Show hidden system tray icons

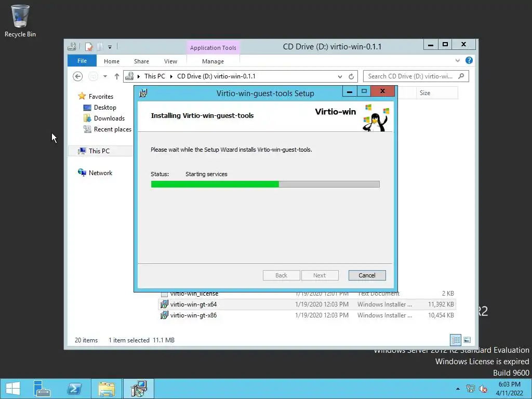point(458,389)
